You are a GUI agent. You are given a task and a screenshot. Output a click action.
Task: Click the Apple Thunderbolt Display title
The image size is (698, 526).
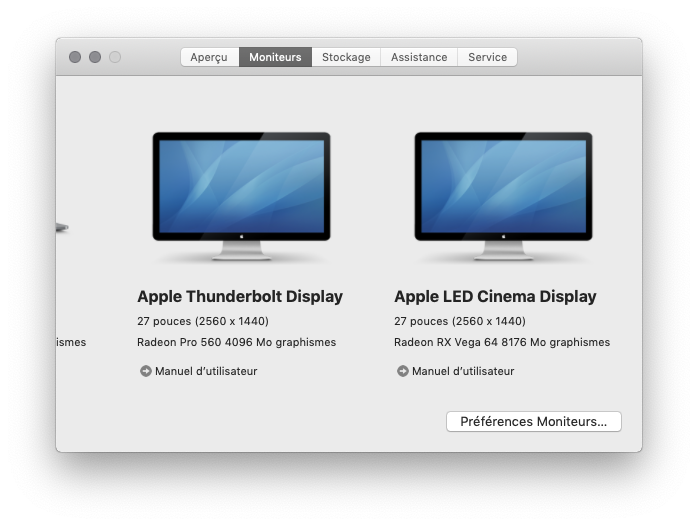240,296
